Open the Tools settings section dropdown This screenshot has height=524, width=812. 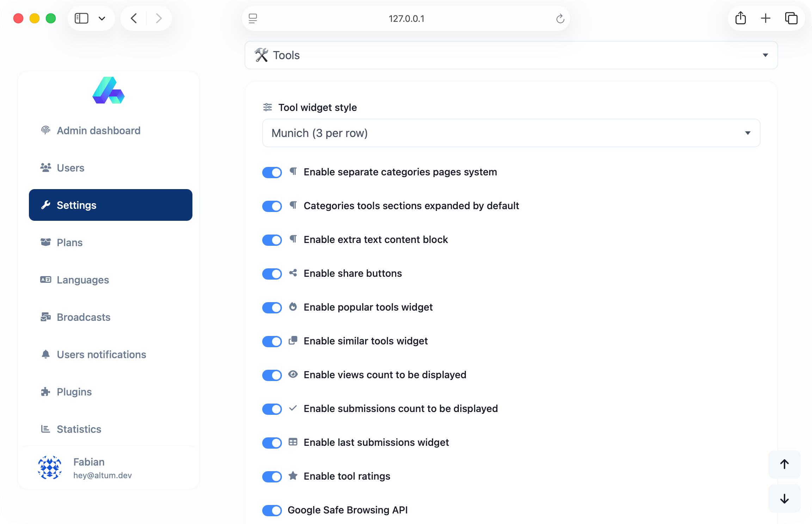click(511, 55)
